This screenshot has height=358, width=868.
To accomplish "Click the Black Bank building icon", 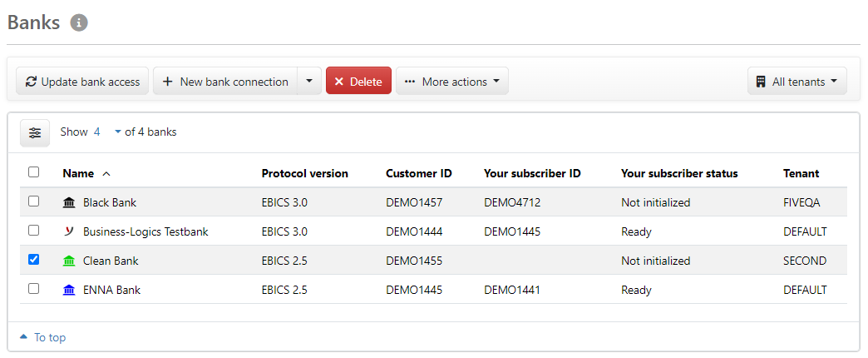I will click(x=69, y=202).
